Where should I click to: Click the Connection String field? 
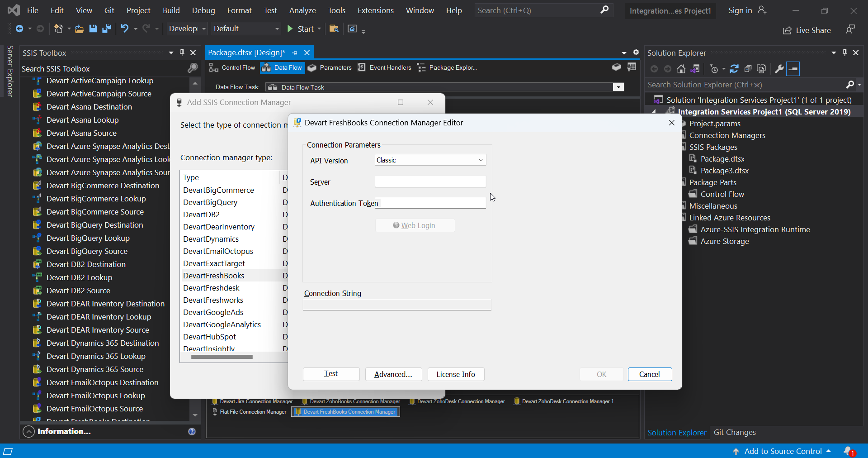click(x=397, y=305)
